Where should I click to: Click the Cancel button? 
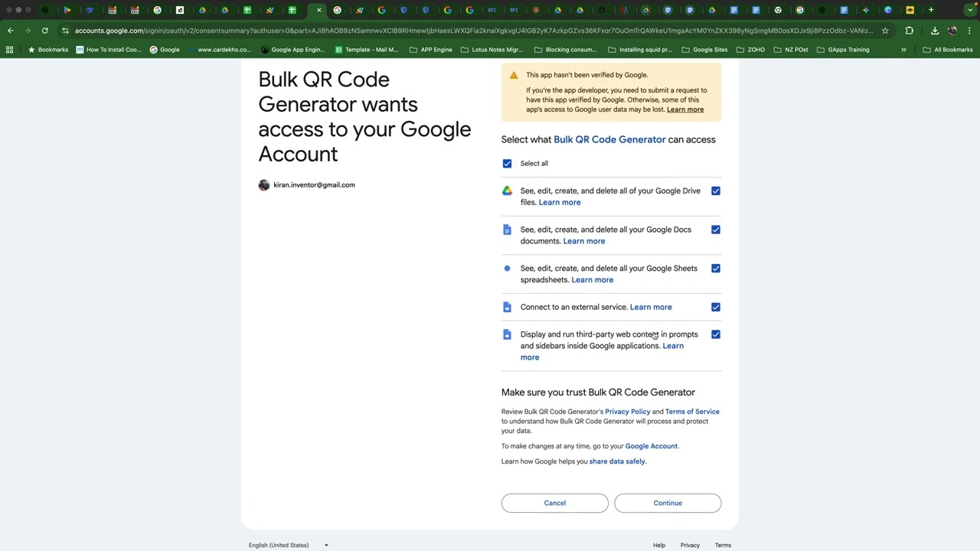point(555,503)
